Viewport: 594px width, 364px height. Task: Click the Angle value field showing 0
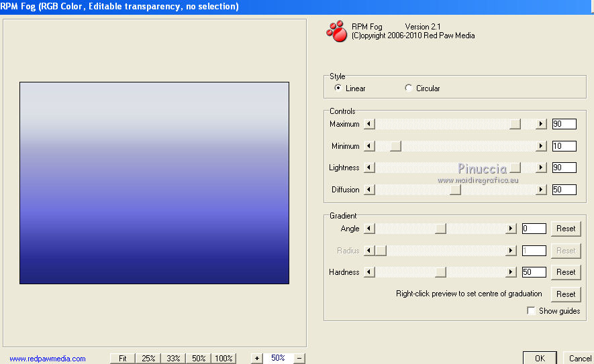coord(534,228)
